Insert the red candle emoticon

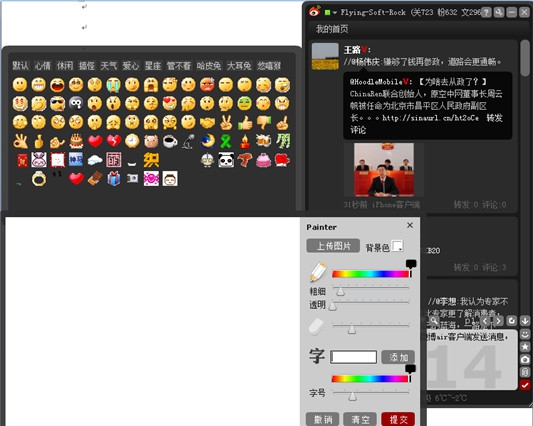pyautogui.click(x=245, y=141)
